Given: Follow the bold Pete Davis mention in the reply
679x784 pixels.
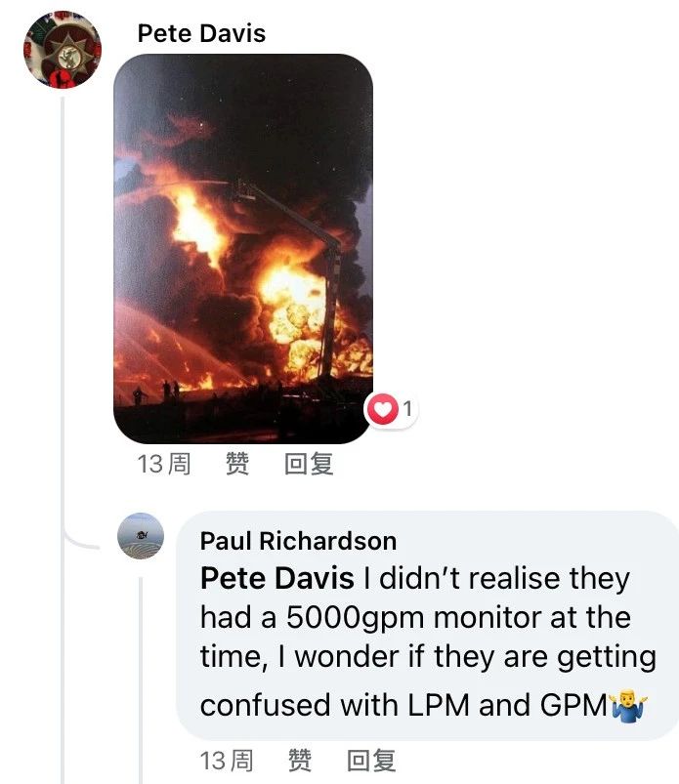Looking at the screenshot, I should tap(277, 579).
